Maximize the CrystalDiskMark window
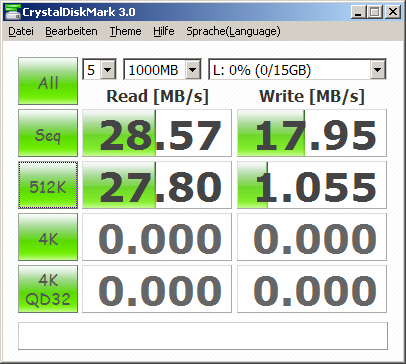The image size is (406, 364). pos(375,12)
